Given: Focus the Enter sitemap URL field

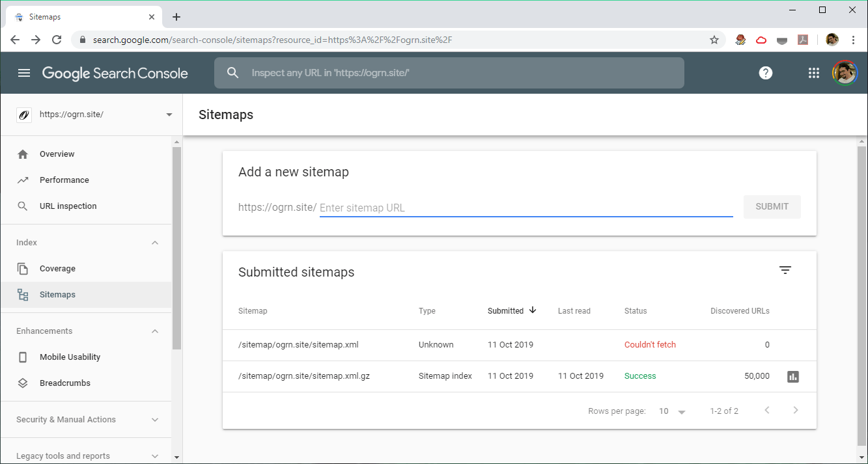Looking at the screenshot, I should 526,208.
